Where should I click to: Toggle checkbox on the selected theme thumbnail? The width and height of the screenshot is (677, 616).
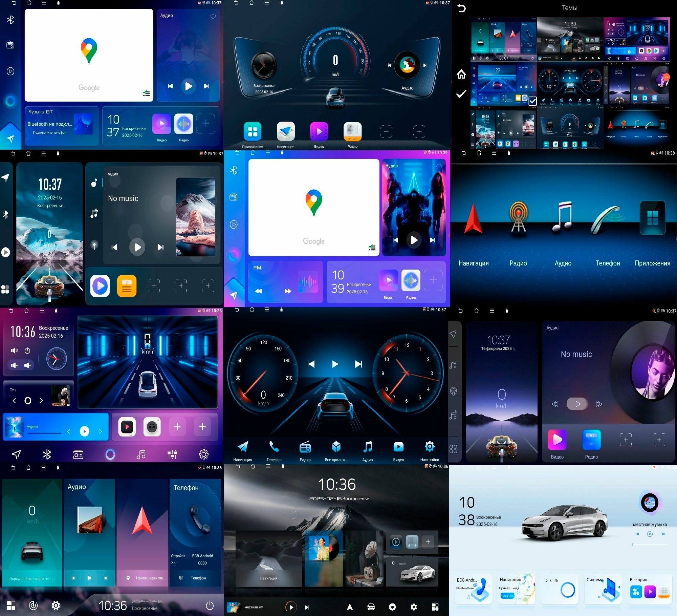(x=532, y=101)
